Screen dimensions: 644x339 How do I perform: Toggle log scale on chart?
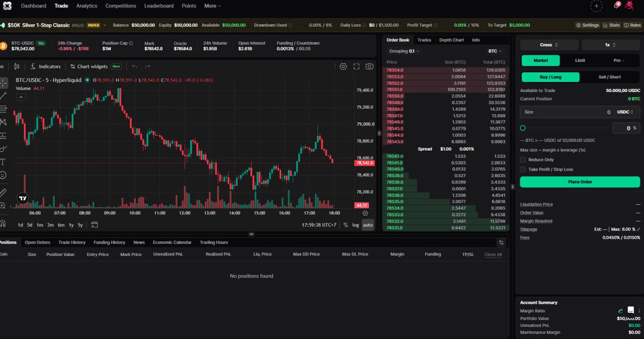click(355, 225)
